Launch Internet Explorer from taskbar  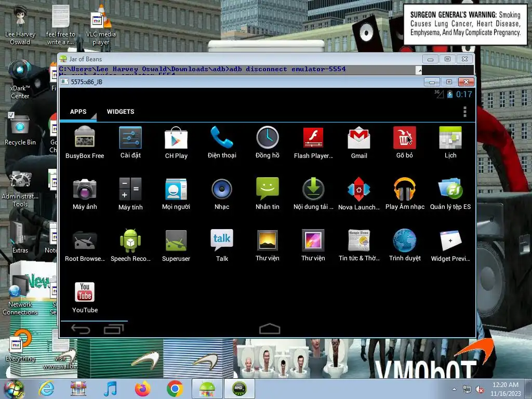[46, 389]
